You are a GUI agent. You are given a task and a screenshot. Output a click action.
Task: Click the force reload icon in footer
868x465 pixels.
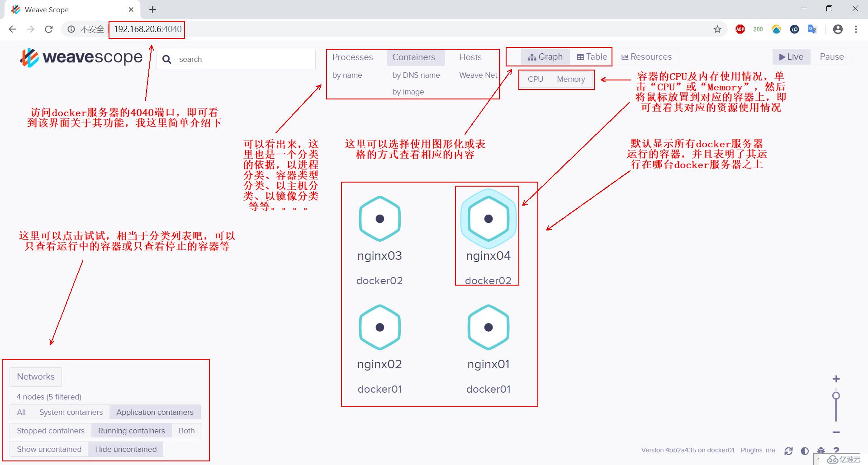click(788, 451)
